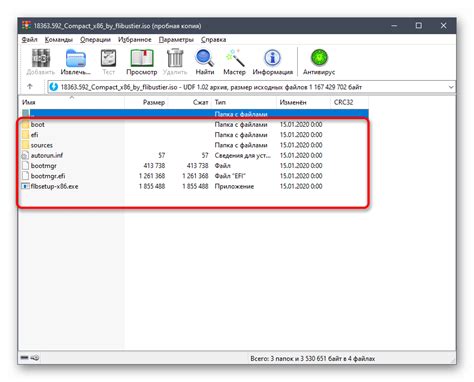Select the boot folder icon
The image size is (474, 382).
[x=25, y=125]
